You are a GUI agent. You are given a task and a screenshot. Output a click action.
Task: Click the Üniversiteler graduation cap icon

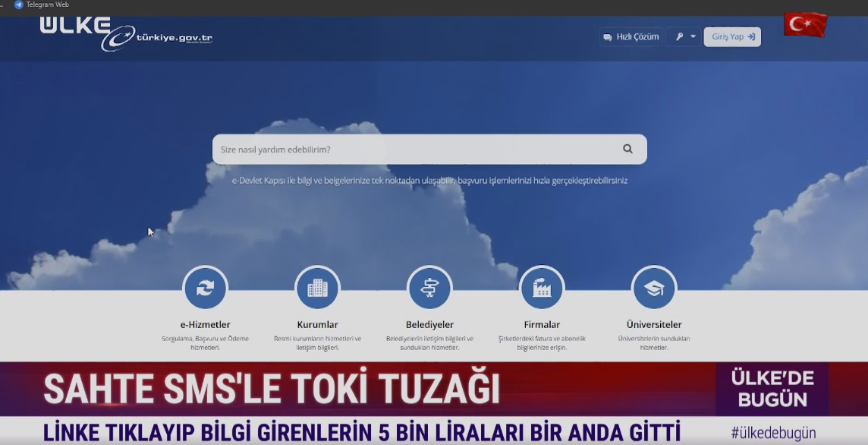(653, 289)
